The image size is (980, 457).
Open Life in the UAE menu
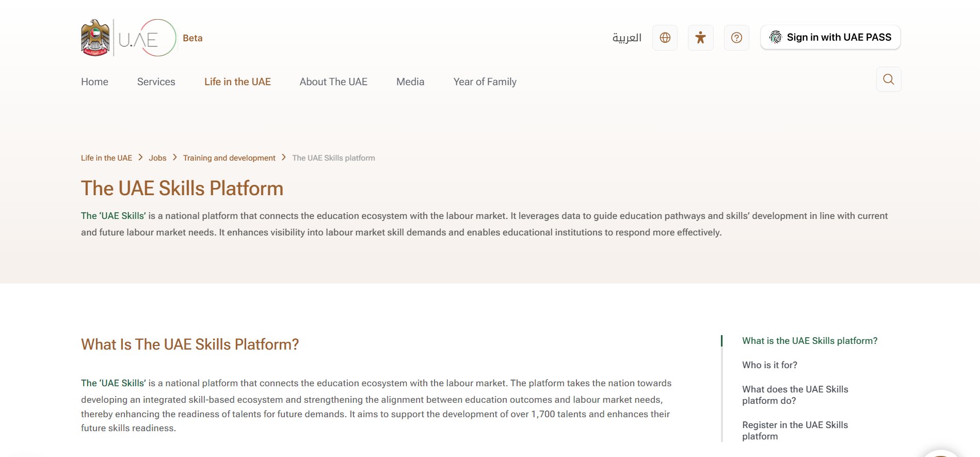[x=237, y=82]
